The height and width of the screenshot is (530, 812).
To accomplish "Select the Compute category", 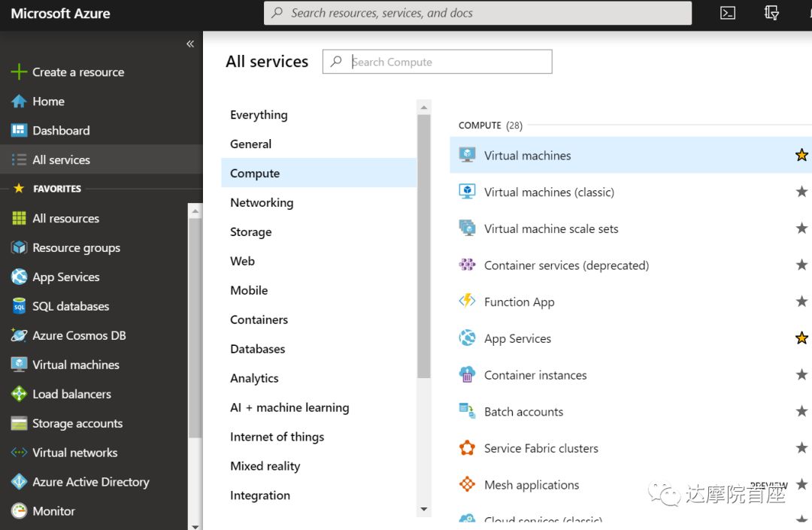I will coord(319,173).
